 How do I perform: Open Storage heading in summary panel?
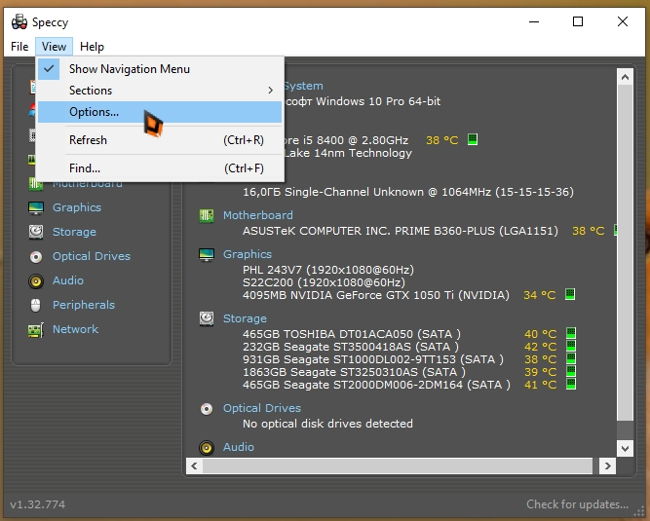coord(245,318)
